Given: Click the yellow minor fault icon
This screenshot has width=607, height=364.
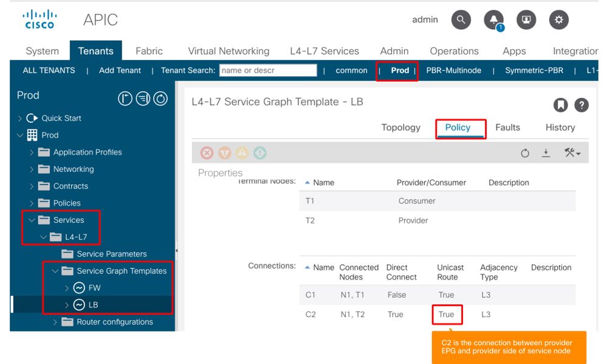Looking at the screenshot, I should pyautogui.click(x=242, y=153).
